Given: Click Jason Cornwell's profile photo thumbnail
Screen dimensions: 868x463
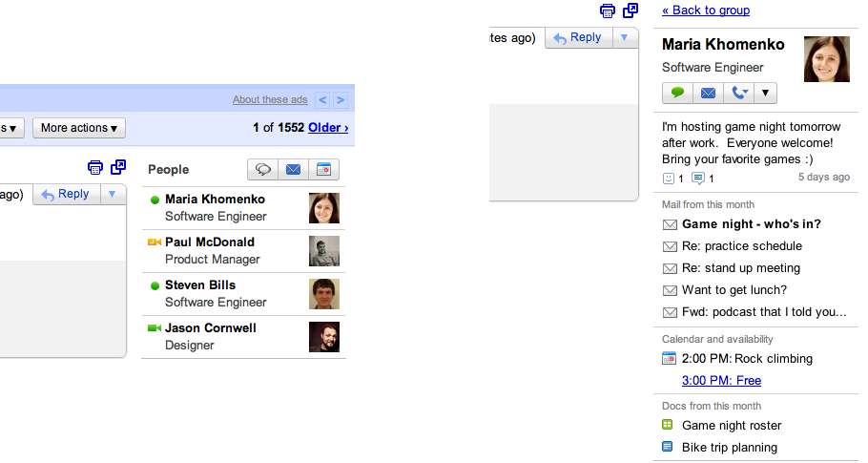Looking at the screenshot, I should coord(324,337).
